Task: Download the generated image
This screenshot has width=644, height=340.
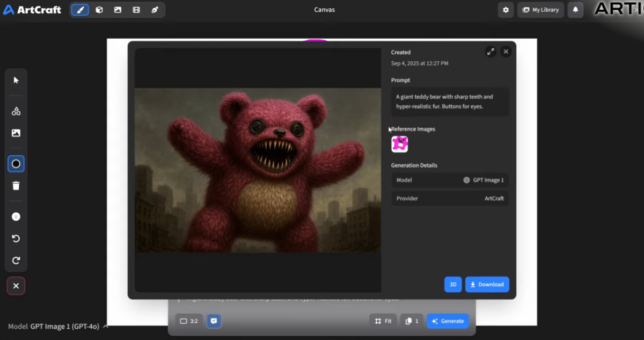Action: [487, 285]
